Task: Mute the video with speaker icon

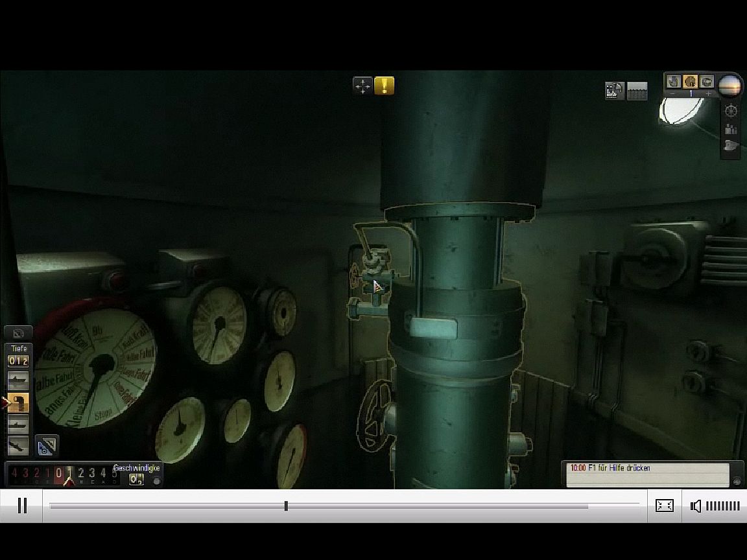Action: tap(696, 506)
